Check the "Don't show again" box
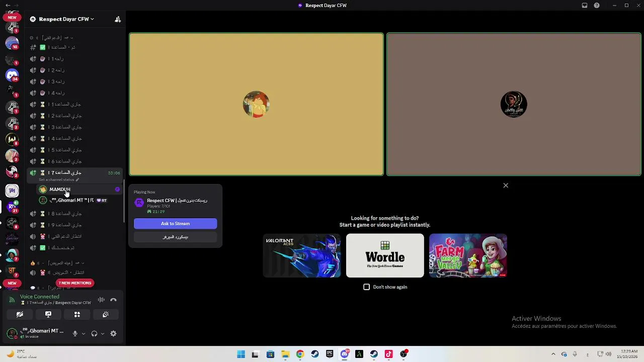The width and height of the screenshot is (644, 362). tap(366, 287)
